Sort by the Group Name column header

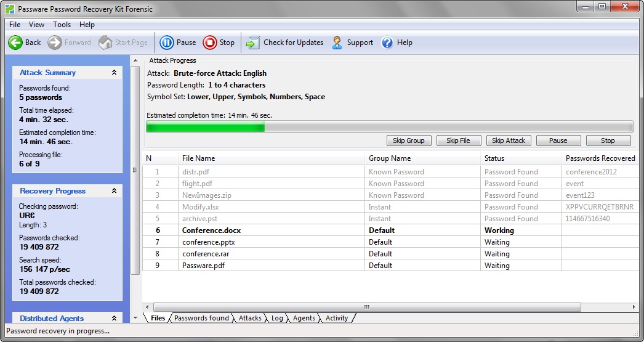(x=422, y=158)
